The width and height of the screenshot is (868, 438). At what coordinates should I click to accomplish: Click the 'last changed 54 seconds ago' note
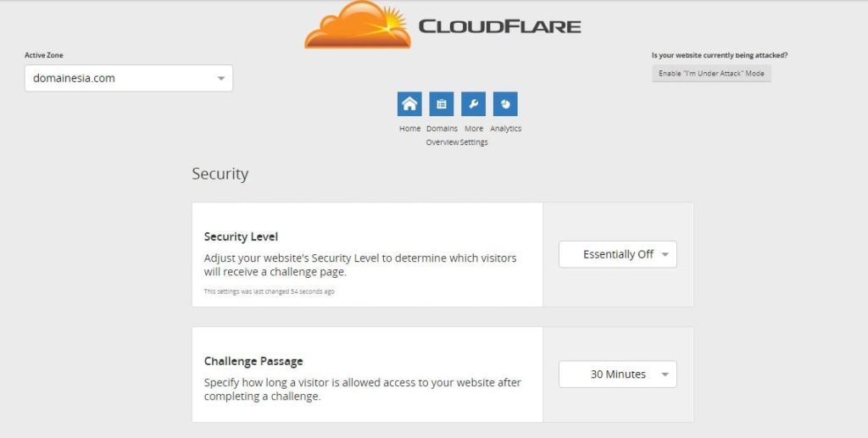coord(269,291)
